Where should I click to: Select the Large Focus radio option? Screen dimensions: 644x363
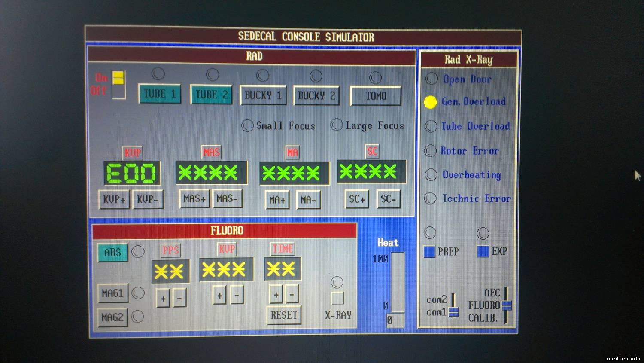click(x=337, y=125)
